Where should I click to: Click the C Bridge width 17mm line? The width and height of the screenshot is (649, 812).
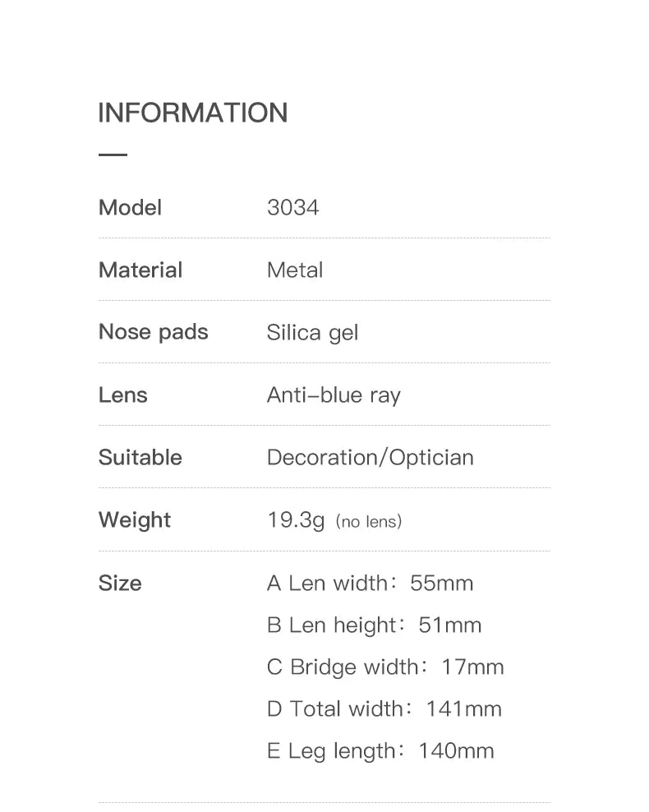pyautogui.click(x=385, y=667)
